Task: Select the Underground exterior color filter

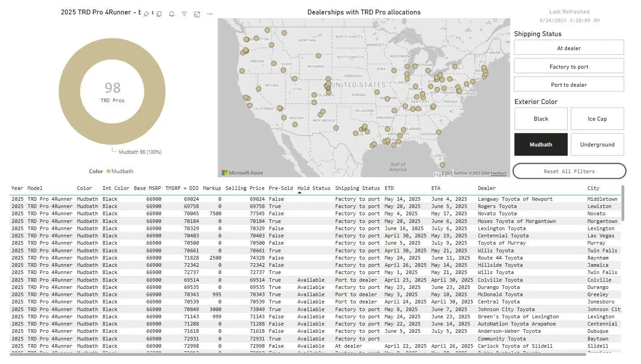Action: point(597,145)
